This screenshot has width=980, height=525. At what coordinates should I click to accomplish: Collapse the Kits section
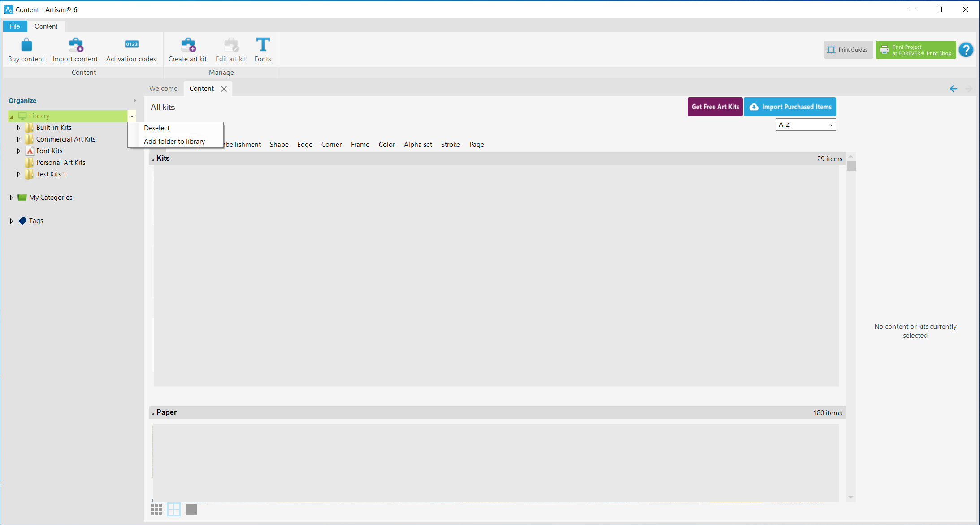(x=153, y=159)
